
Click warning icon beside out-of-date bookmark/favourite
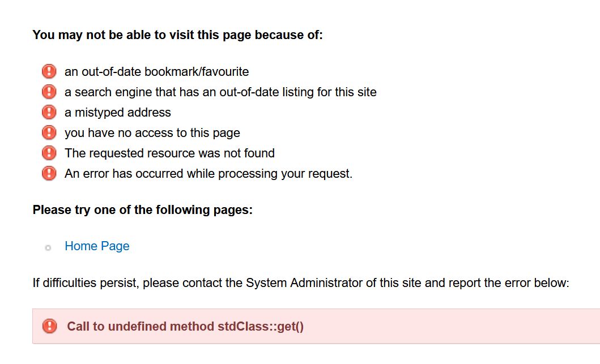pos(49,71)
